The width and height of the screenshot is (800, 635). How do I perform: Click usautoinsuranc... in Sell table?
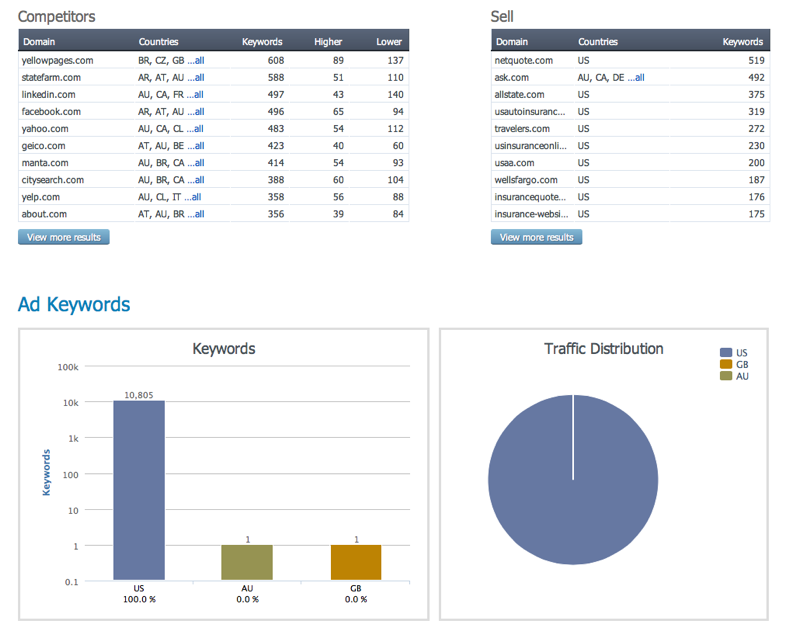click(530, 112)
